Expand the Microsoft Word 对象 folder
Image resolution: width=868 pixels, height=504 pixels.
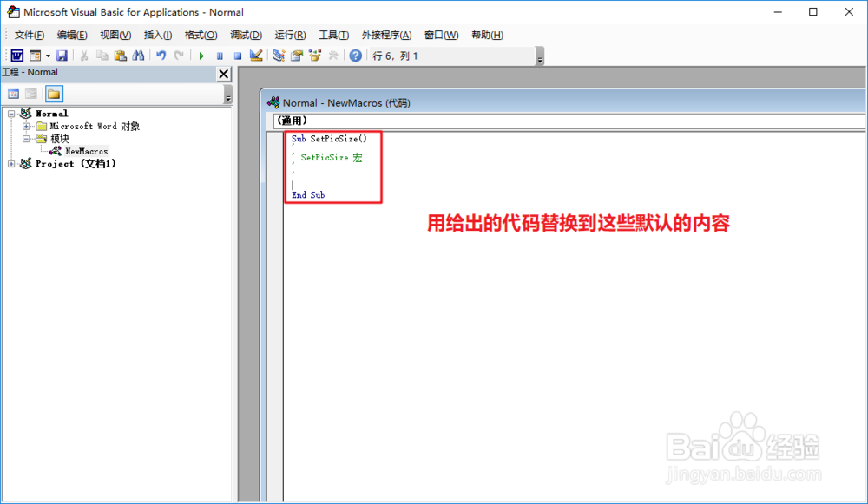[x=26, y=126]
